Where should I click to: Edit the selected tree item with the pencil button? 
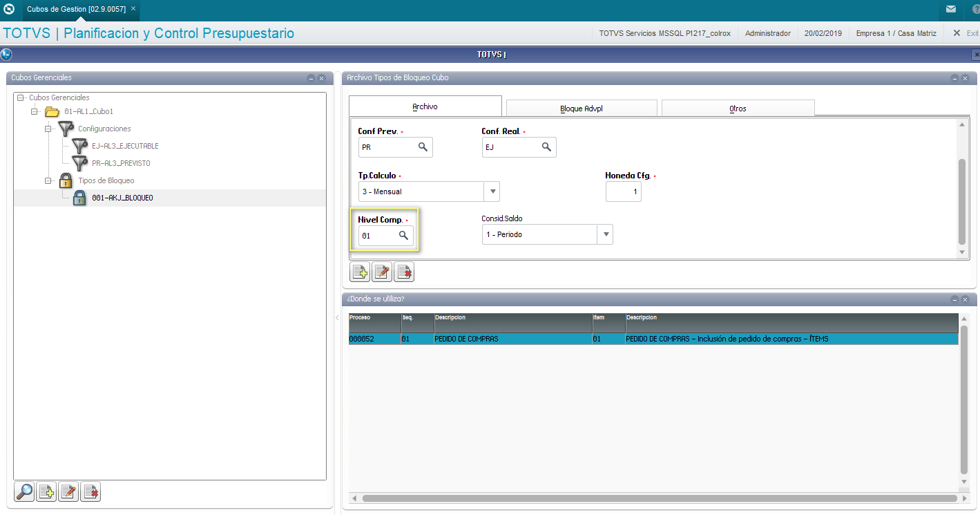68,492
